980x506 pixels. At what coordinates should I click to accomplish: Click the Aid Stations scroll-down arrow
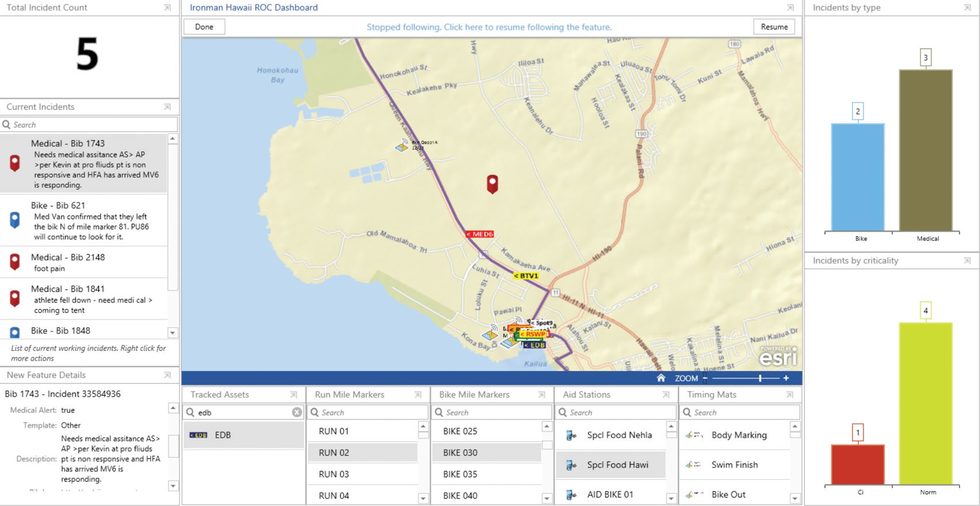click(x=671, y=499)
